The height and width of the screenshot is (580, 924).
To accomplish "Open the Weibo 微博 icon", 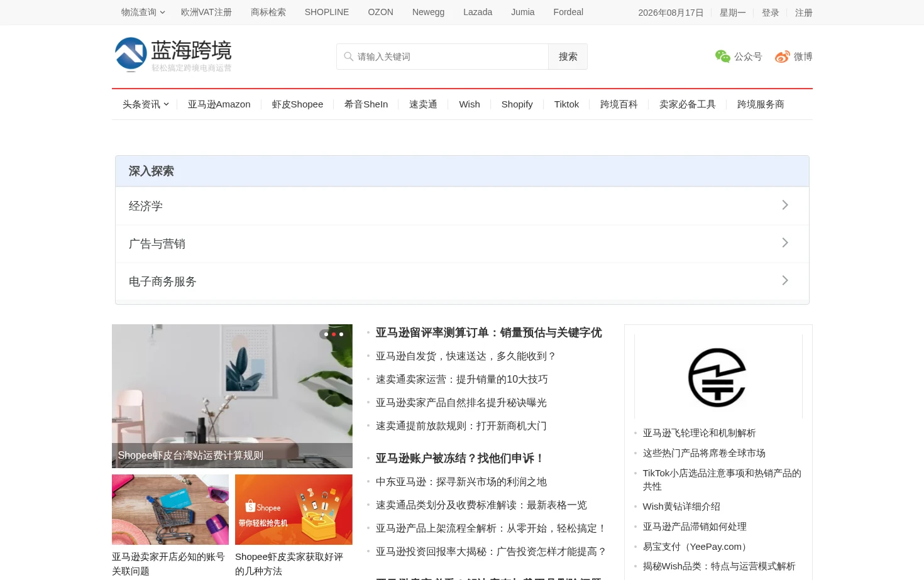I will [783, 57].
